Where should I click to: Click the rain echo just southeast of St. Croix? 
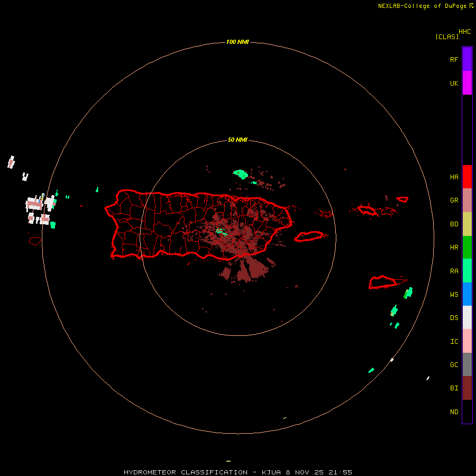point(408,292)
